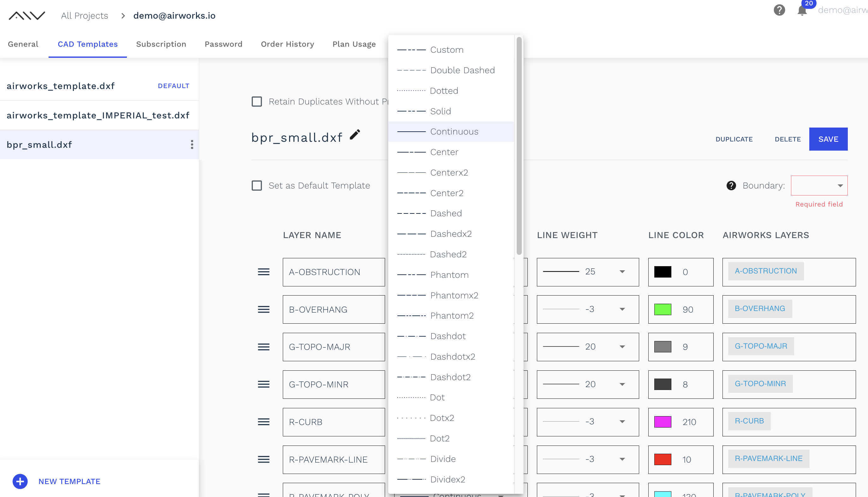The width and height of the screenshot is (868, 497).
Task: Open line weight dropdown for G-TOPO-MINR
Action: pos(587,384)
